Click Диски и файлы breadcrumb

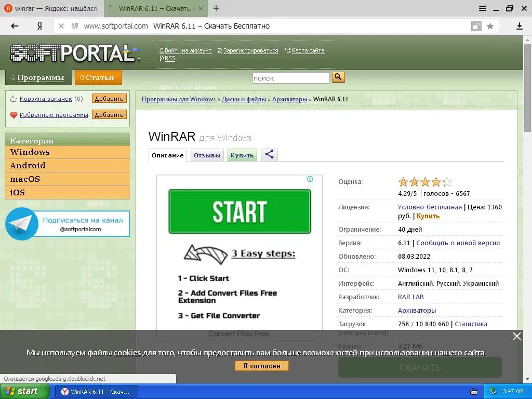click(x=244, y=99)
